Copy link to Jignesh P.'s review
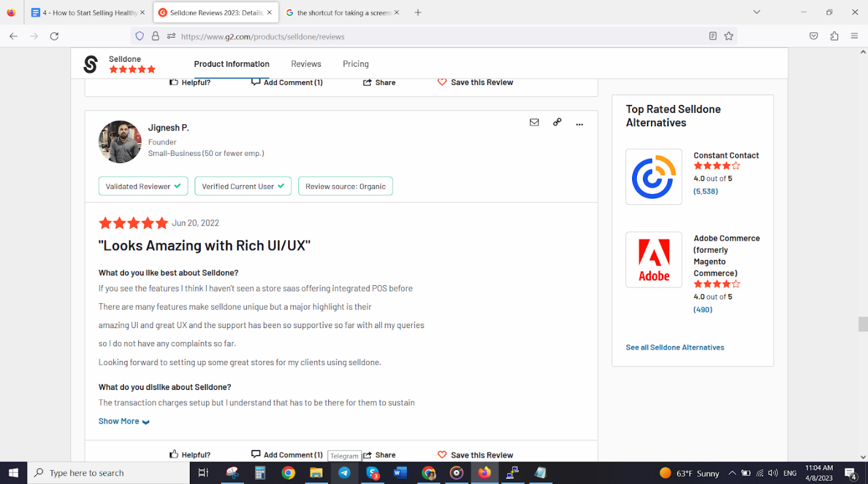868x484 pixels. pyautogui.click(x=557, y=123)
